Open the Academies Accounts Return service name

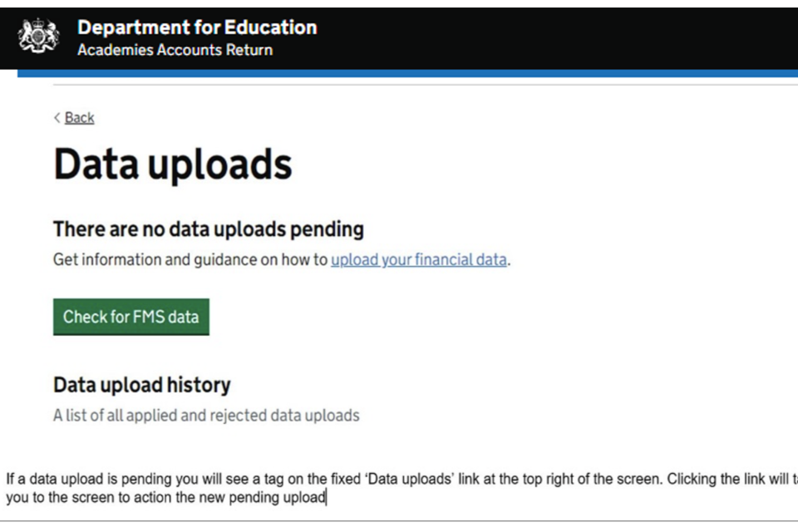(175, 51)
